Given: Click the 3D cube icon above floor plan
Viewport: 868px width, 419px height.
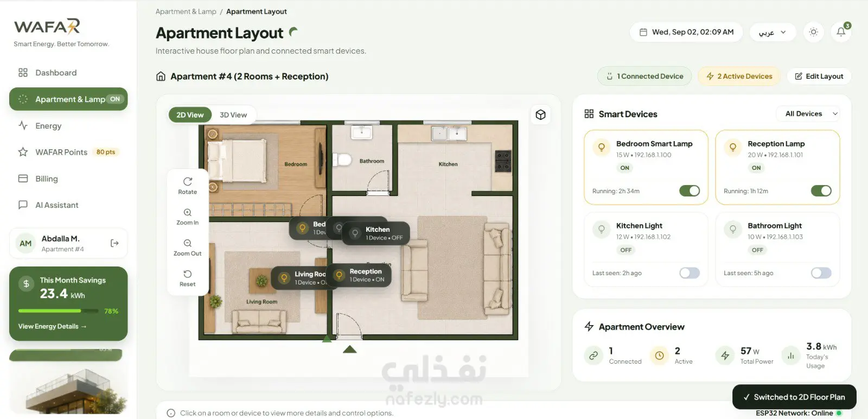Looking at the screenshot, I should 540,115.
